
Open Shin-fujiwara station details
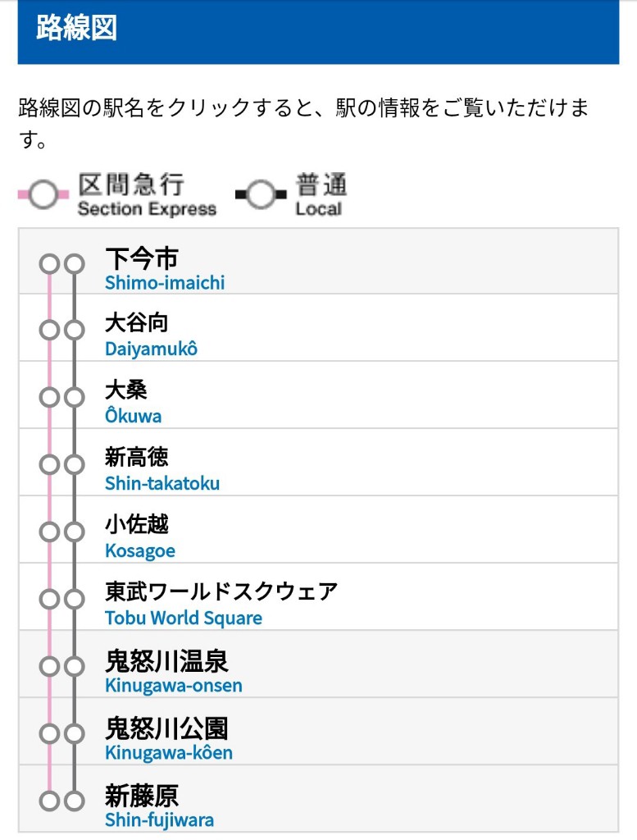click(x=160, y=806)
